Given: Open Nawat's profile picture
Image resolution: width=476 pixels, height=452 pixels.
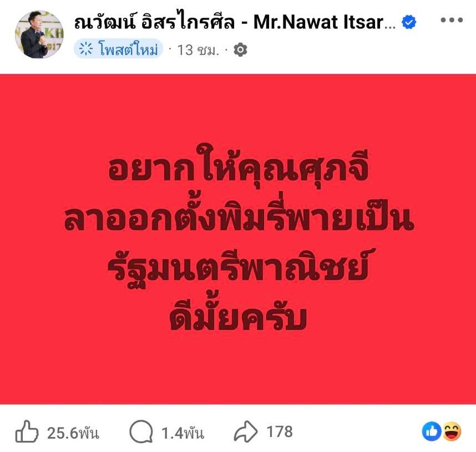Looking at the screenshot, I should pyautogui.click(x=39, y=34).
